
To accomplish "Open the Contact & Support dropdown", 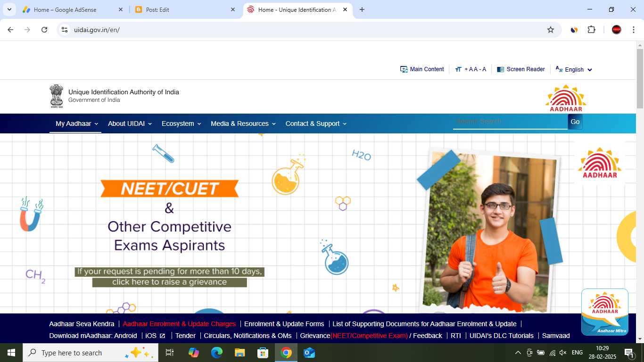I will pyautogui.click(x=316, y=123).
